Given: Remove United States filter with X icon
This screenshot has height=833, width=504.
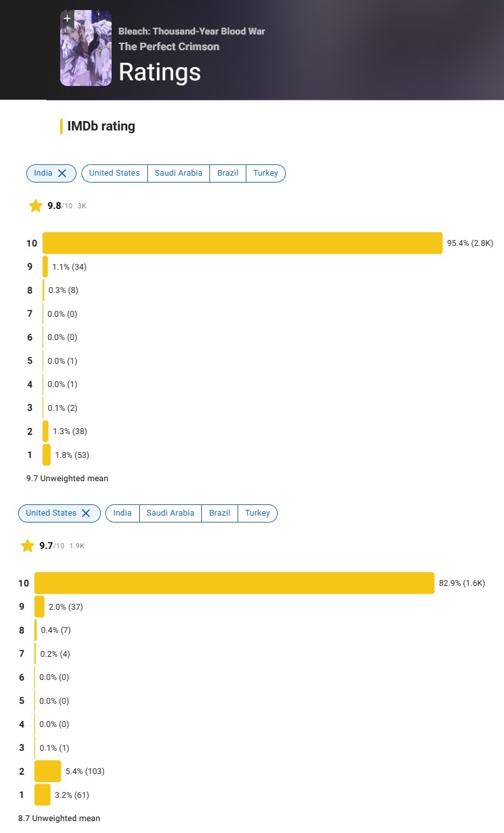Looking at the screenshot, I should 87,513.
